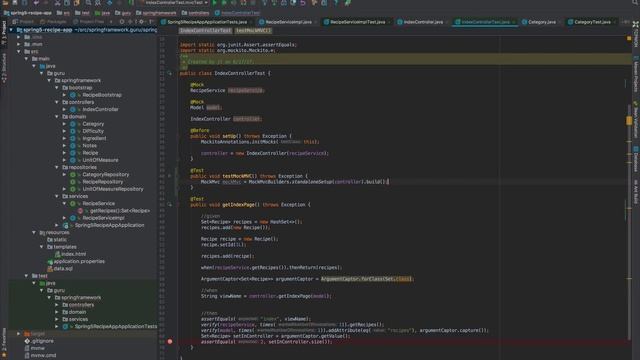The image size is (640, 360).
Task: Open RecipeServiceImplTest.java editor tab
Action: [x=357, y=22]
